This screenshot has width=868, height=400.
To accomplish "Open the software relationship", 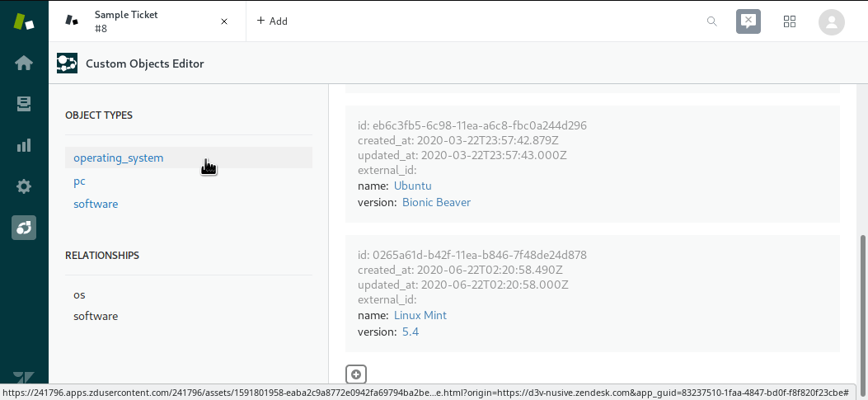I will point(96,317).
